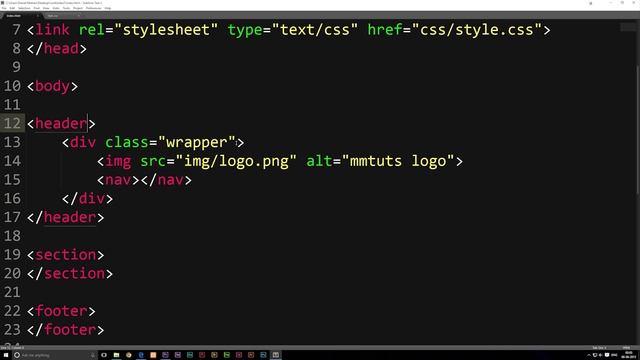Screen dimensions: 640x360
Task: Click the closing footer tag on line 23
Action: 65,330
